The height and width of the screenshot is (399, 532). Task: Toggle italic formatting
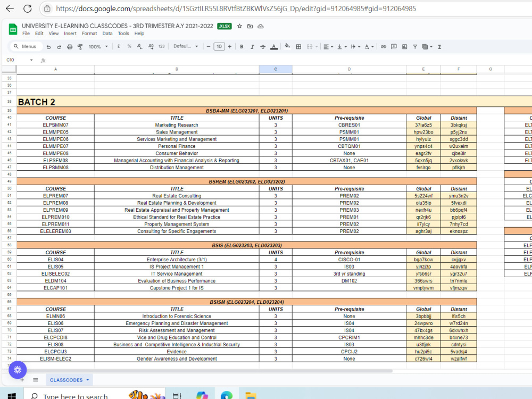252,47
